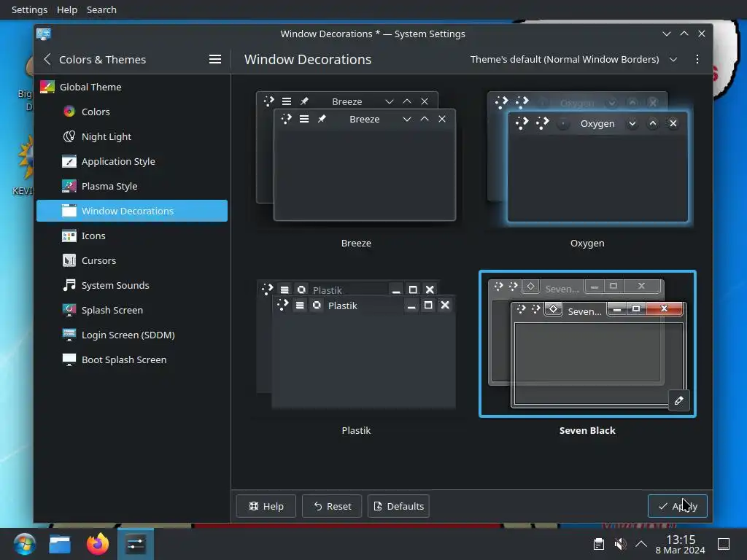747x560 pixels.
Task: Click the muted volume tray icon
Action: pos(620,544)
